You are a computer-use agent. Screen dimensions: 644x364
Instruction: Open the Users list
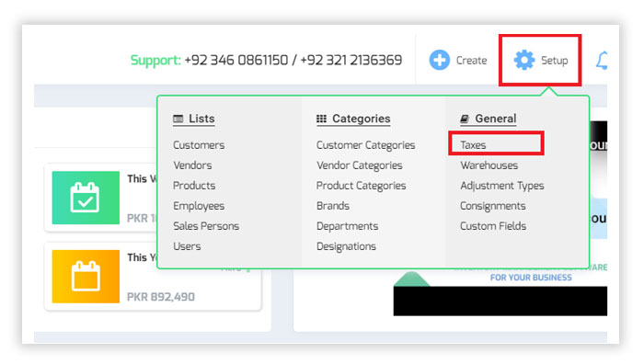click(x=187, y=246)
